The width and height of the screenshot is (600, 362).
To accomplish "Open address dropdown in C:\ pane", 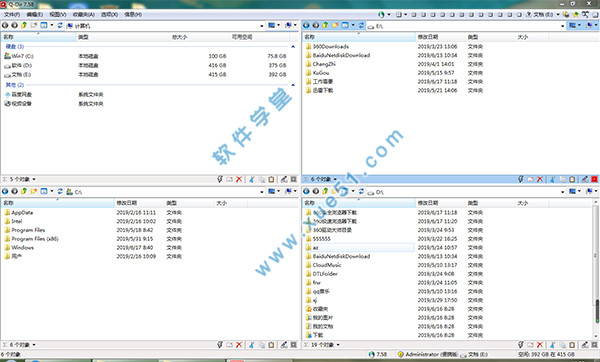I will point(262,192).
